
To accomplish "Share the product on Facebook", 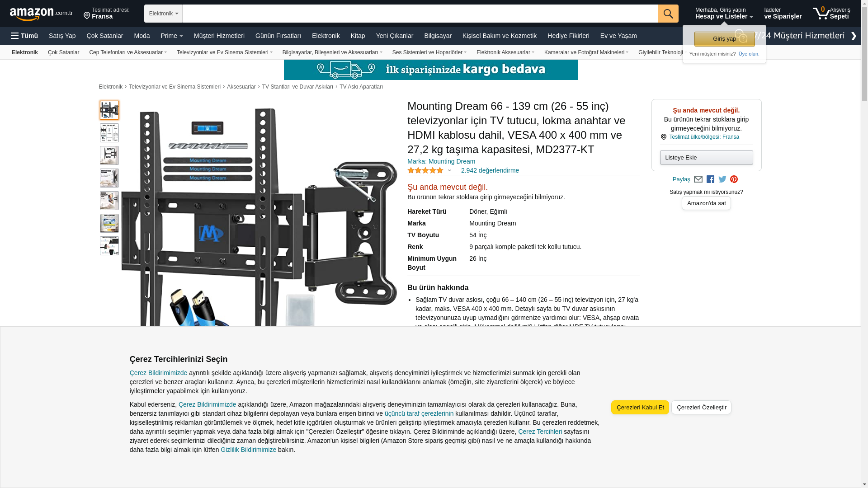I will [710, 179].
